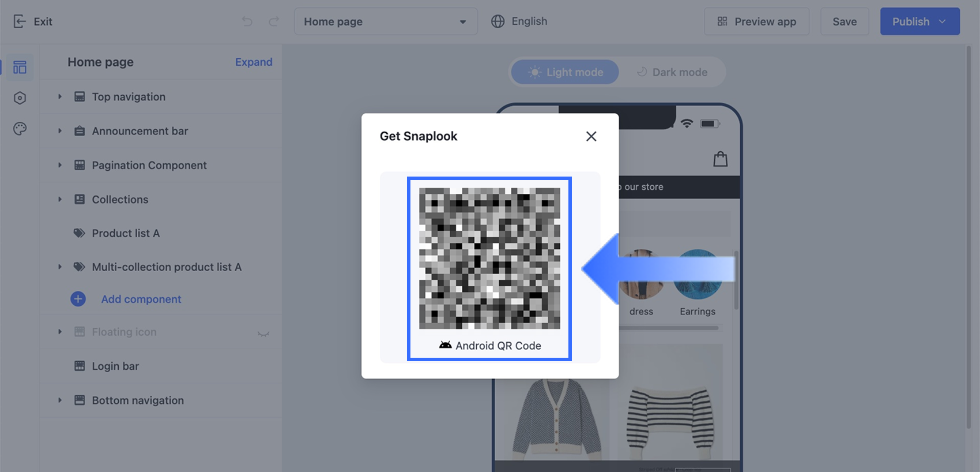
Task: Switch preview to Light mode
Action: [x=565, y=72]
